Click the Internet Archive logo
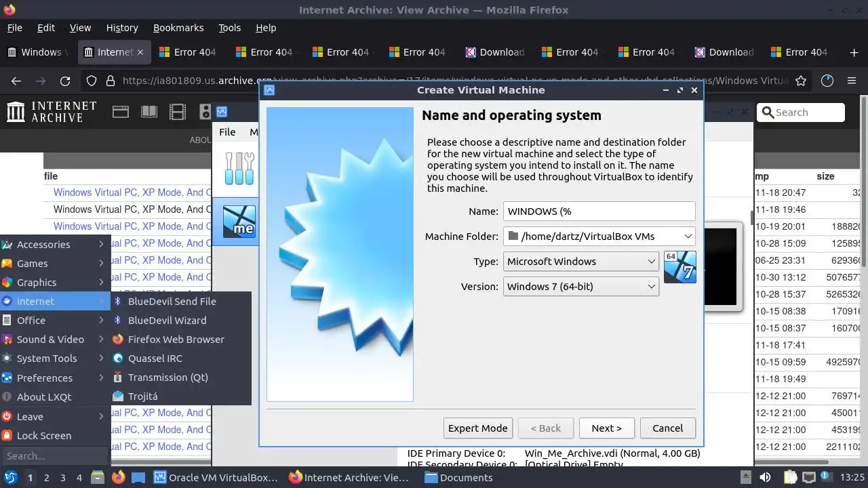 (x=52, y=112)
